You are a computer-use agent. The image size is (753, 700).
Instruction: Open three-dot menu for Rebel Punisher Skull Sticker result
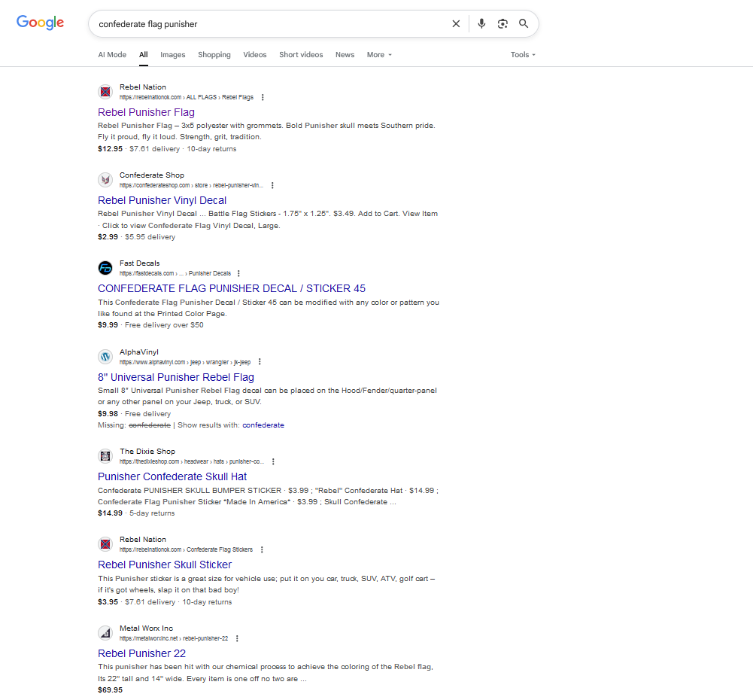262,549
